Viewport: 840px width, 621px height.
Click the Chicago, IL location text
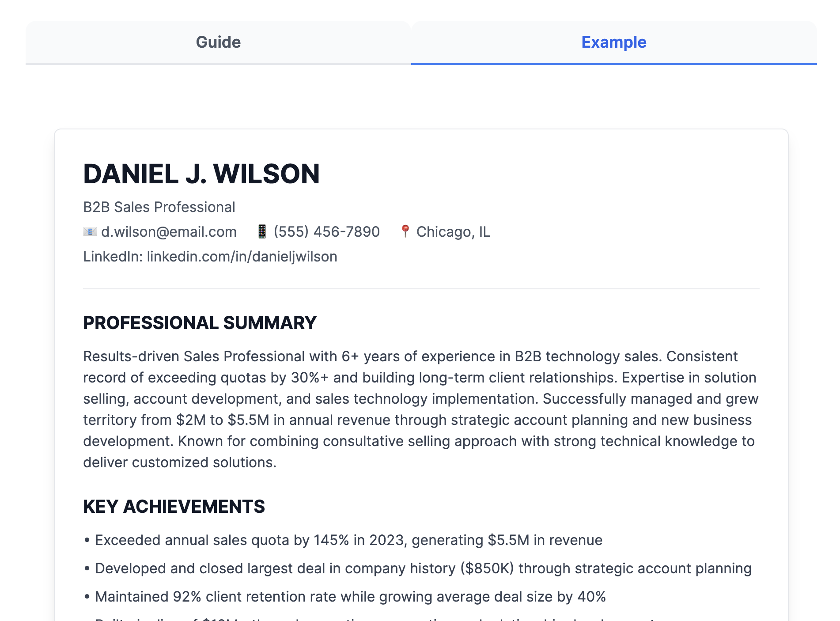pyautogui.click(x=453, y=232)
